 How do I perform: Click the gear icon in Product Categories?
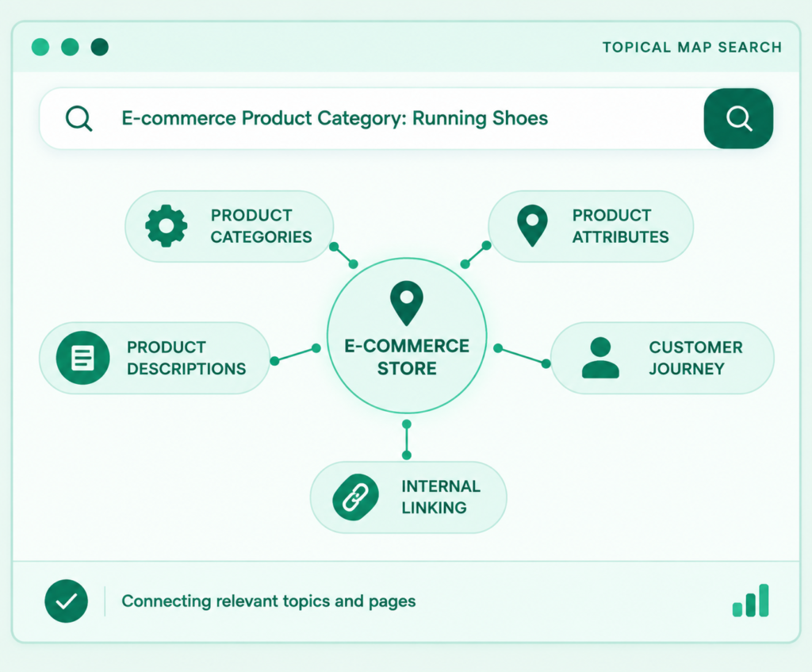point(167,226)
